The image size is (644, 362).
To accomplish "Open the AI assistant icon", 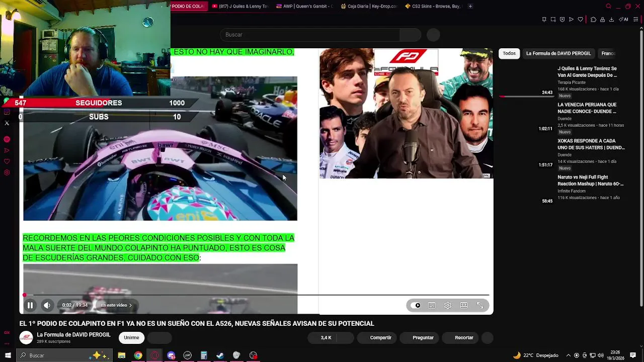I will [623, 20].
